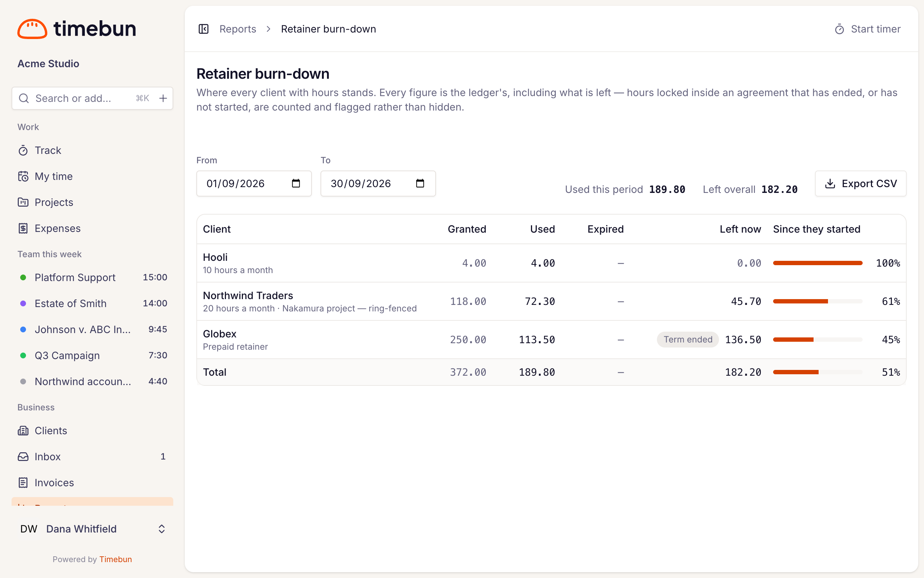Click the Start timer button

[x=867, y=29]
